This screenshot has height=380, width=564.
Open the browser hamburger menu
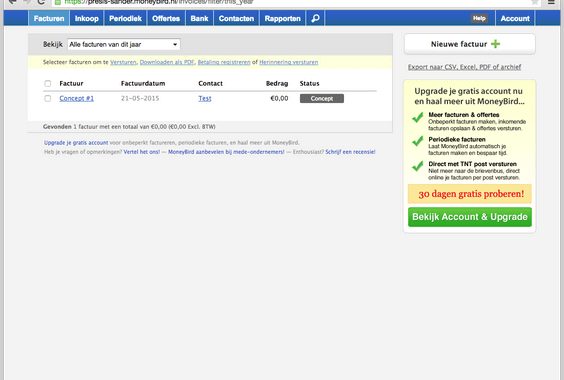coord(551,2)
